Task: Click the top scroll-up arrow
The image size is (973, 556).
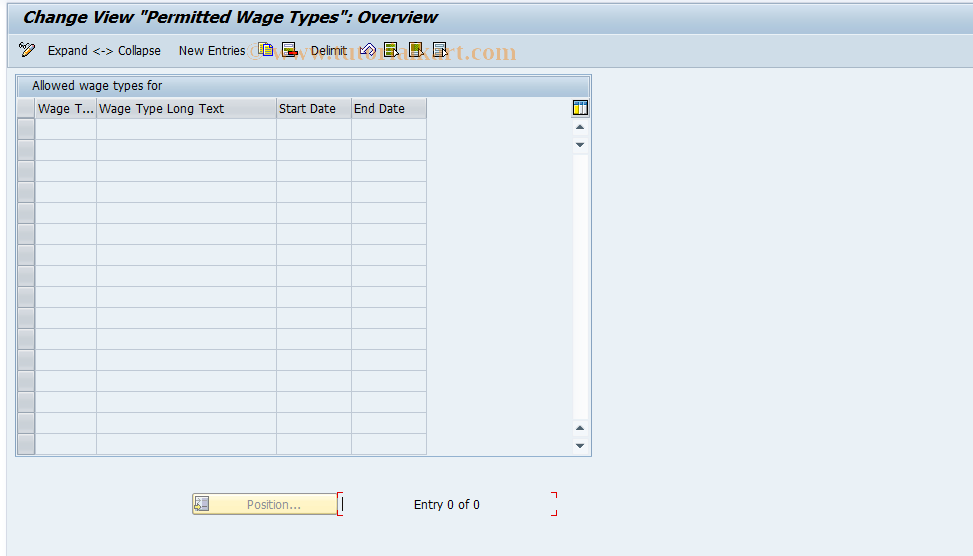Action: pos(580,127)
